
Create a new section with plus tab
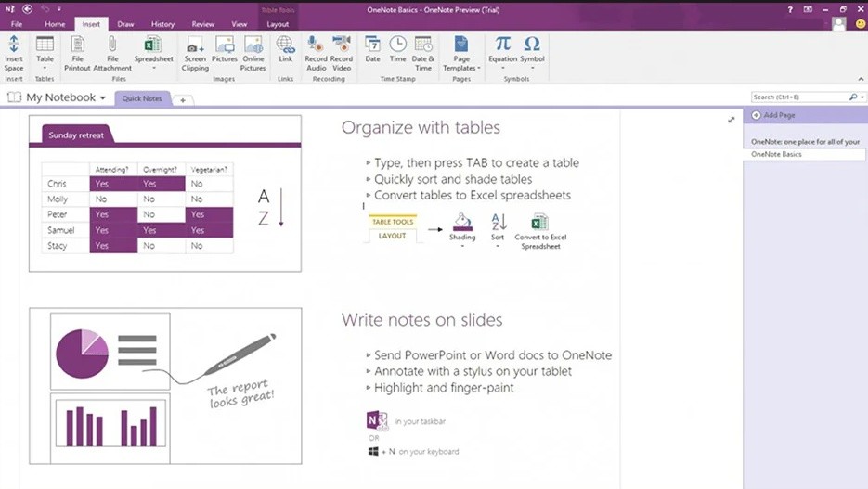183,100
